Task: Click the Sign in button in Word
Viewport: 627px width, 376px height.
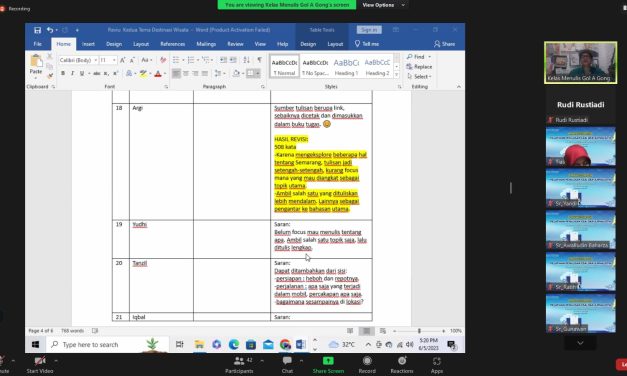Action: pyautogui.click(x=369, y=30)
